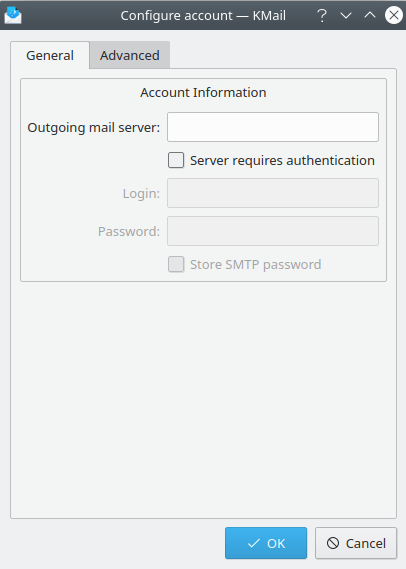Viewport: 406px width, 569px height.
Task: Focus the Outgoing mail server text field
Action: (273, 127)
